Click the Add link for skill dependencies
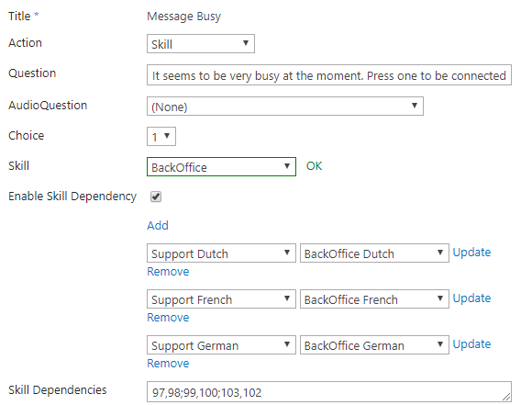The height and width of the screenshot is (405, 532). (x=158, y=225)
